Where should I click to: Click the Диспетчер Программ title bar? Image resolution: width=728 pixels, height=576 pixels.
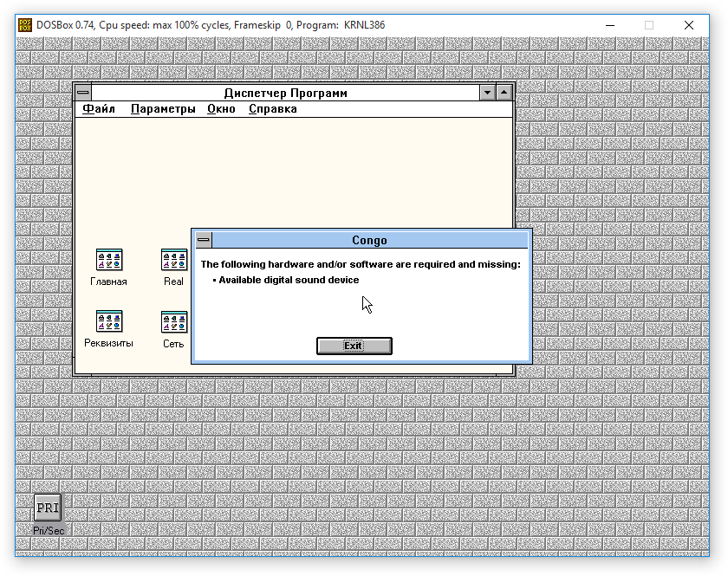click(x=285, y=93)
